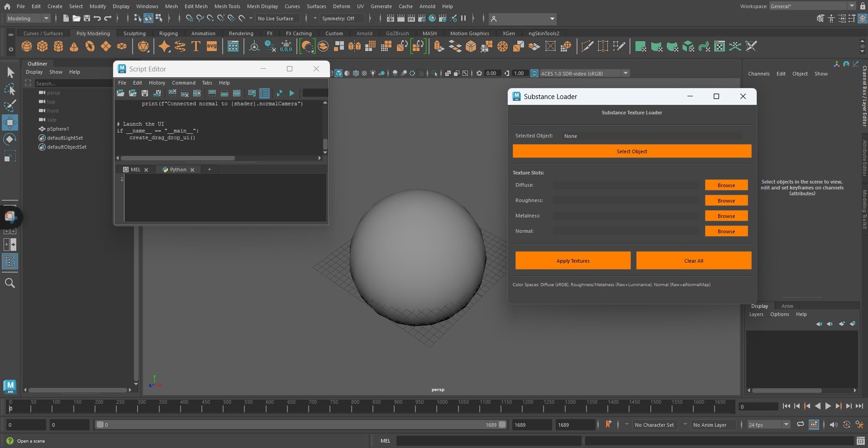Click the polygon cube shelf icon

43,46
